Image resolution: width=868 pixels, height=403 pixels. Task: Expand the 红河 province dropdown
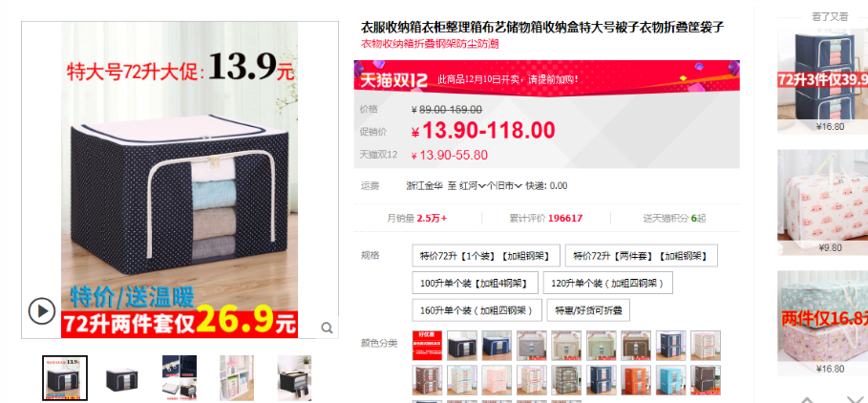473,186
